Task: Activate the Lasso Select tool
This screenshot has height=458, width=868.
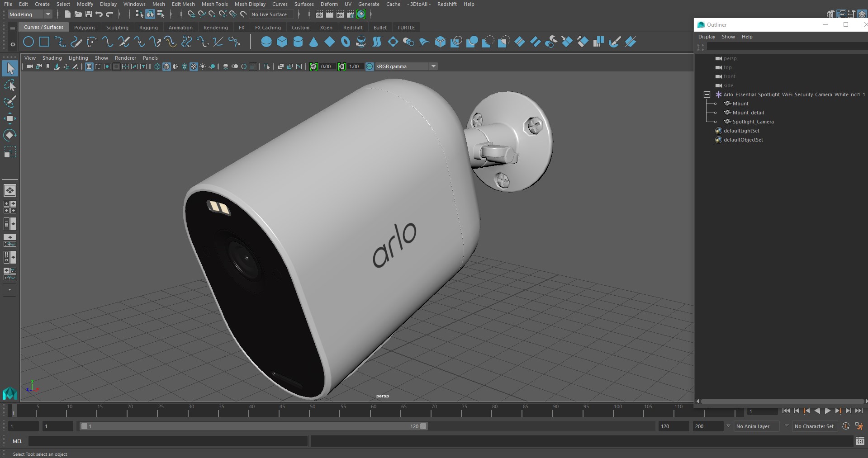Action: pos(9,85)
